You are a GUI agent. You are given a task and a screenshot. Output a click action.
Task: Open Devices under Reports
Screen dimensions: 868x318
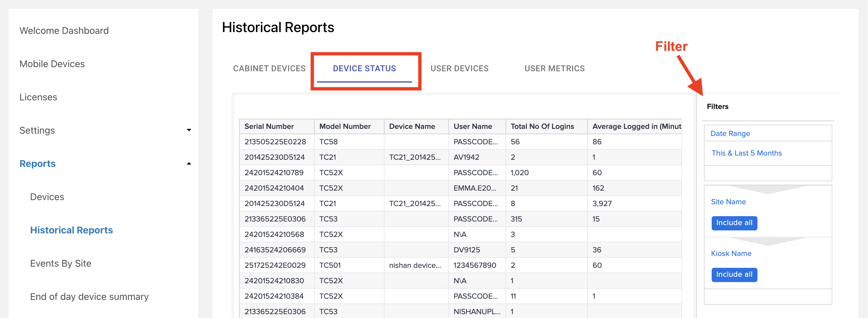(x=47, y=197)
